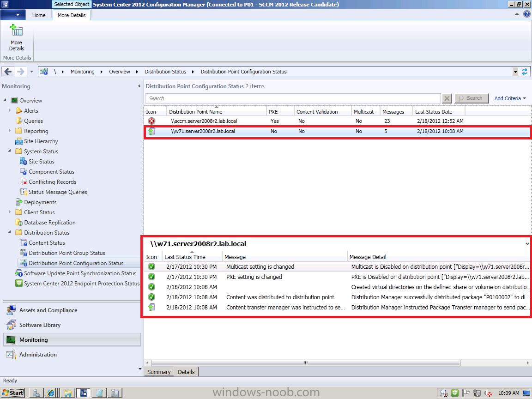Viewport: 532px width, 399px height.
Task: Collapse the System Status tree node
Action: [x=10, y=151]
